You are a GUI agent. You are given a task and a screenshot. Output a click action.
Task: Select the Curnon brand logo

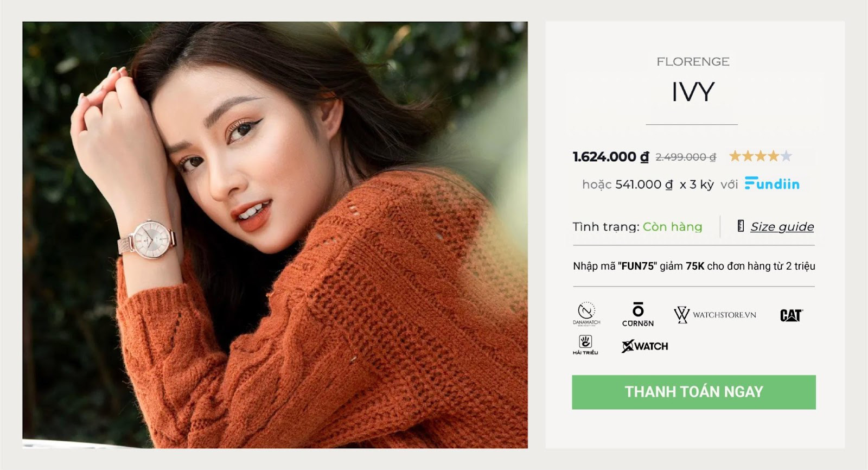tap(638, 315)
